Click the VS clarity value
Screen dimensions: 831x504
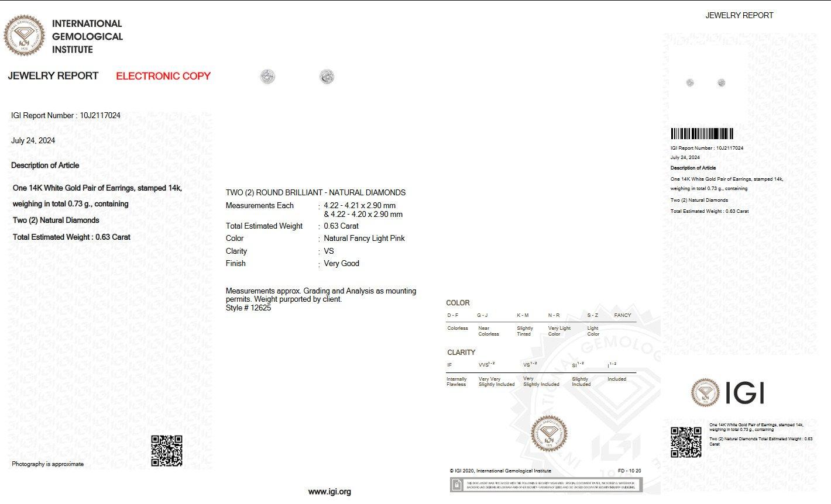(x=329, y=251)
